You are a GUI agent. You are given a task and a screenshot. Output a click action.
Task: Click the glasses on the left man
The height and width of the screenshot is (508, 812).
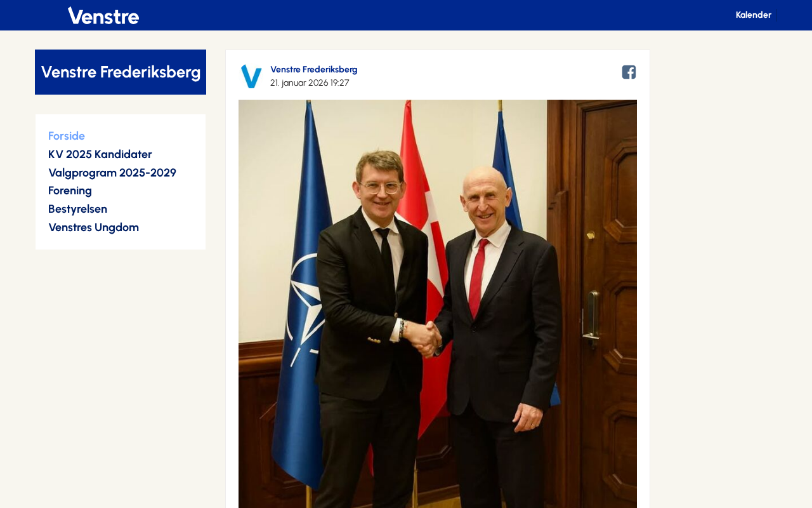click(380, 187)
